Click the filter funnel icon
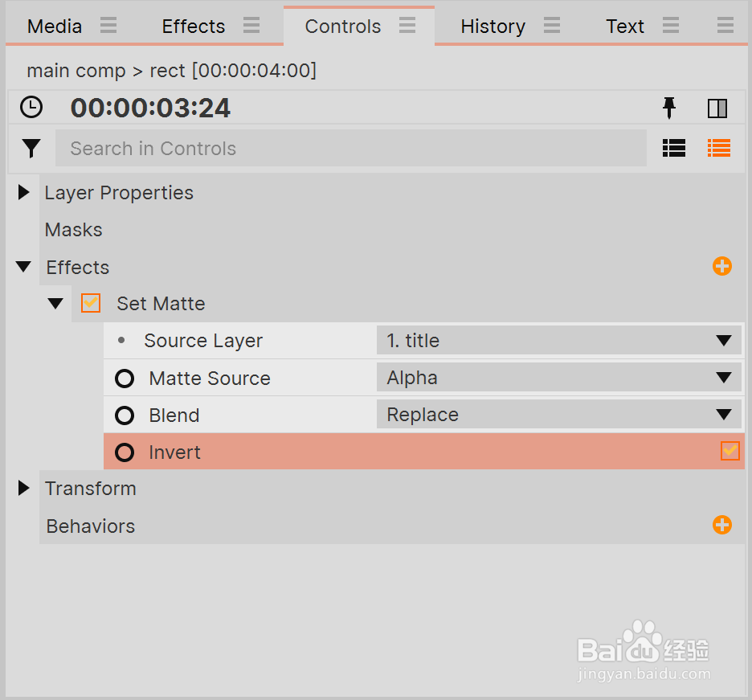 tap(31, 148)
